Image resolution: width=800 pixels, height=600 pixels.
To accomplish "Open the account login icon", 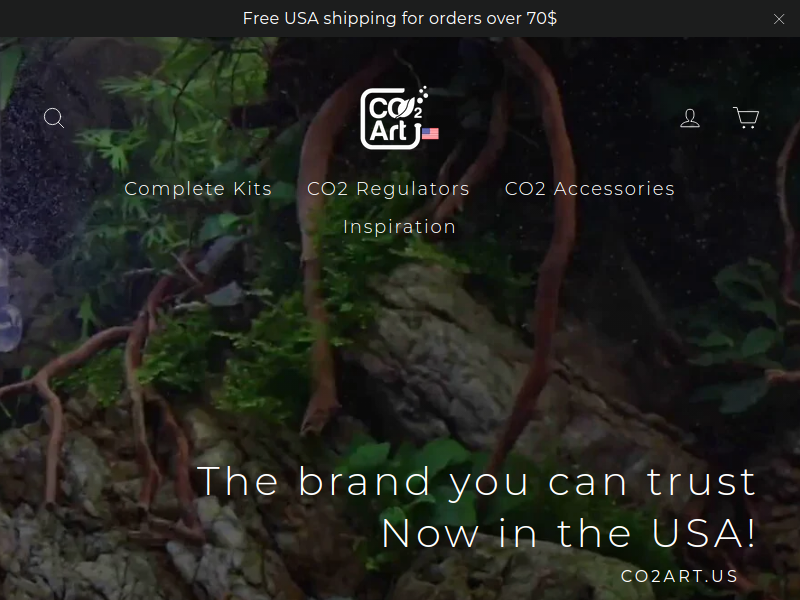I will (x=690, y=118).
